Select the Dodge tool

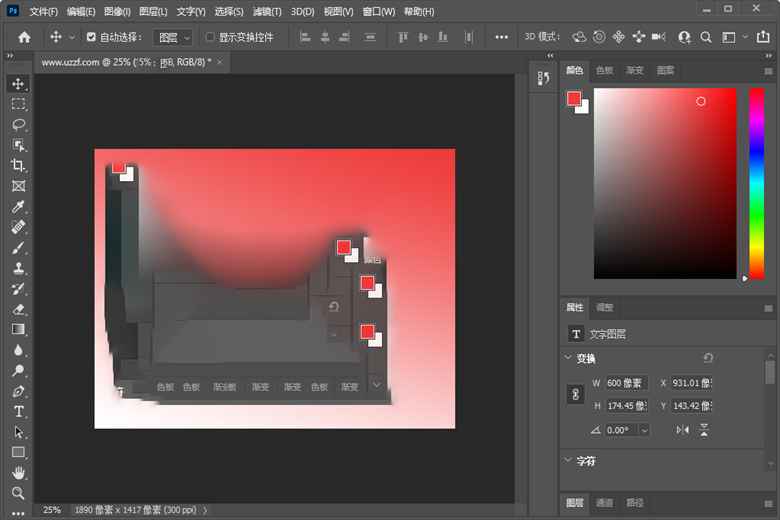click(18, 370)
